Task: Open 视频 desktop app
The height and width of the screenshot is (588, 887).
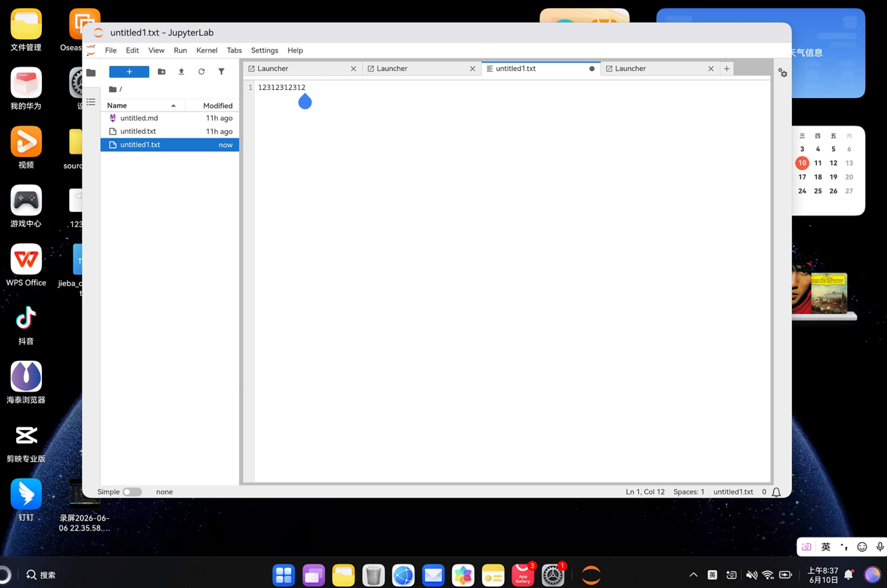Action: click(26, 147)
